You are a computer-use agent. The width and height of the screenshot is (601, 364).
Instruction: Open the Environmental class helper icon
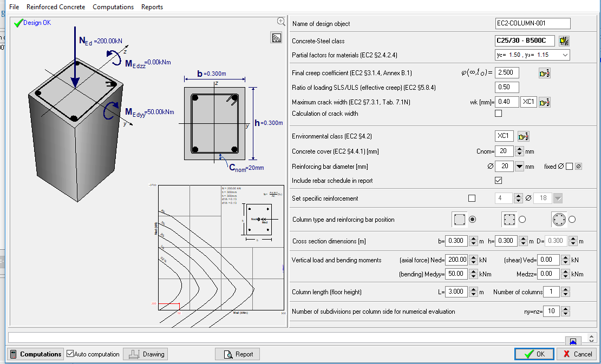coord(523,136)
